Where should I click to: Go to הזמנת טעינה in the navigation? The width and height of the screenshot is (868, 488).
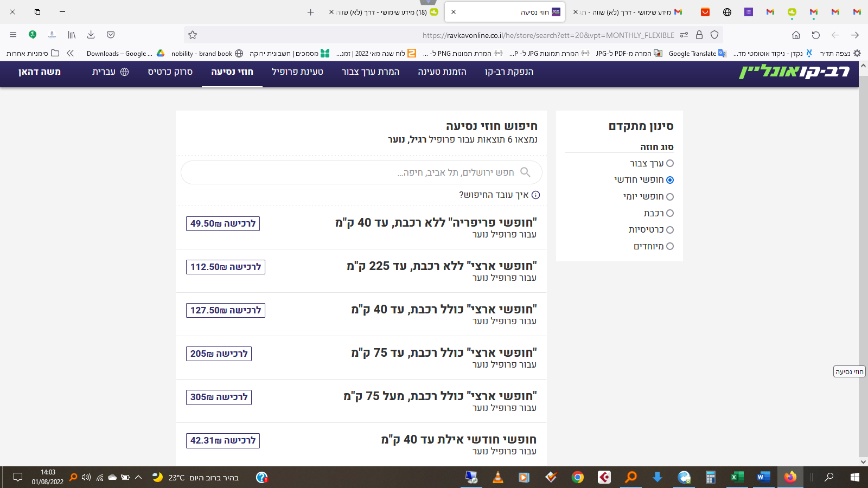point(442,72)
